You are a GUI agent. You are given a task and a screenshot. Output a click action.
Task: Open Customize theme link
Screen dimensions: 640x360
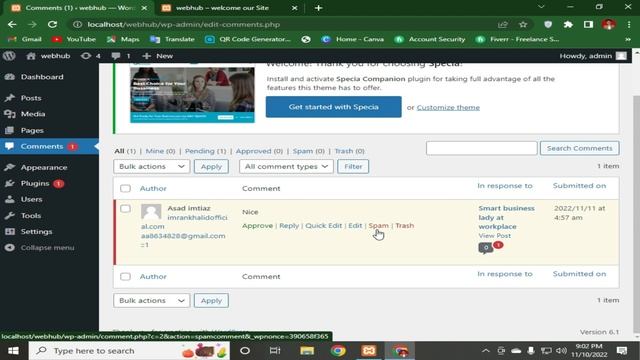click(448, 107)
